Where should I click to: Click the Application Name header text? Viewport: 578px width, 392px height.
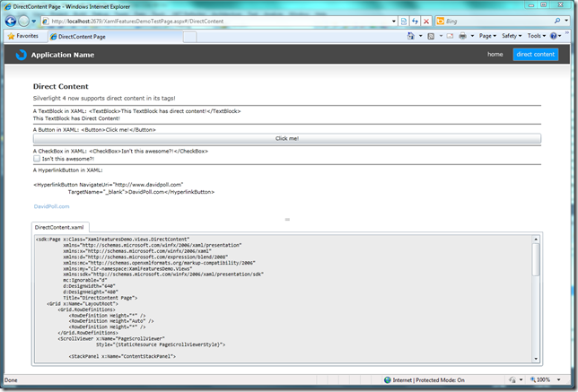tap(63, 55)
